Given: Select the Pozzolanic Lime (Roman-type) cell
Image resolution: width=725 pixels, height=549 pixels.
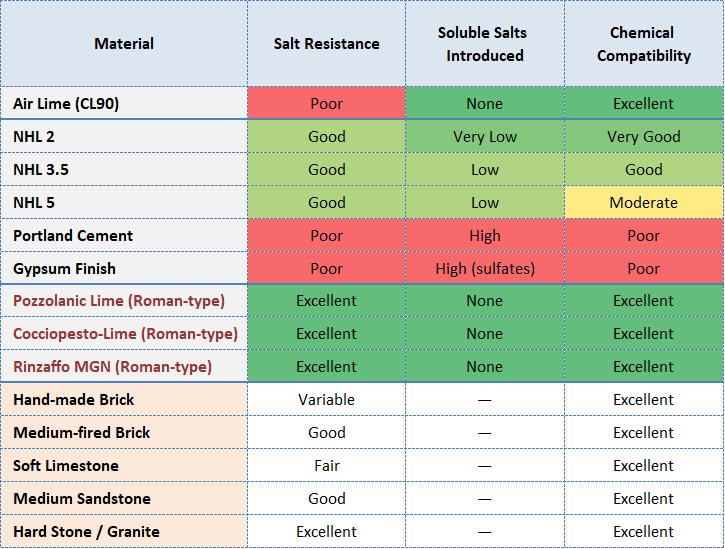Looking at the screenshot, I should [119, 301].
